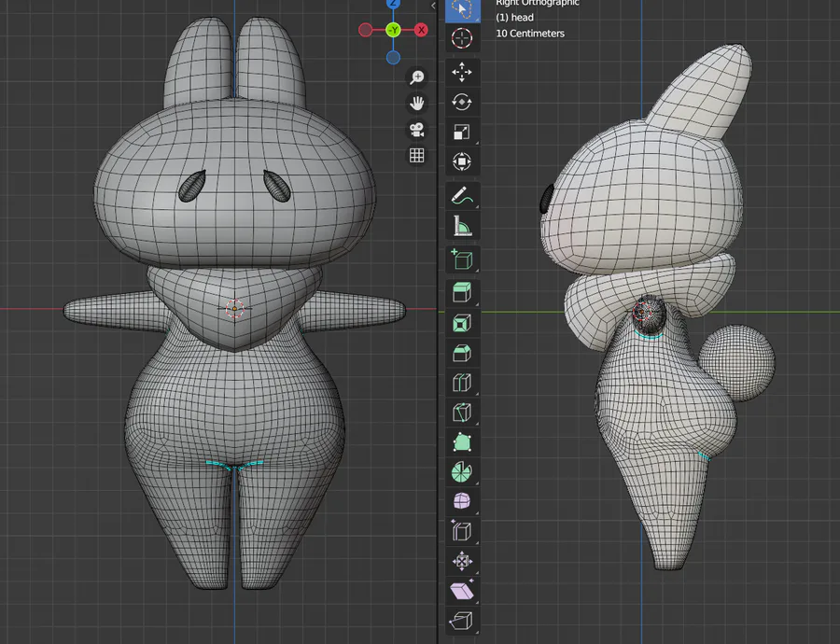Click the negative X circle on the gizmo
840x644 pixels.
(x=365, y=30)
